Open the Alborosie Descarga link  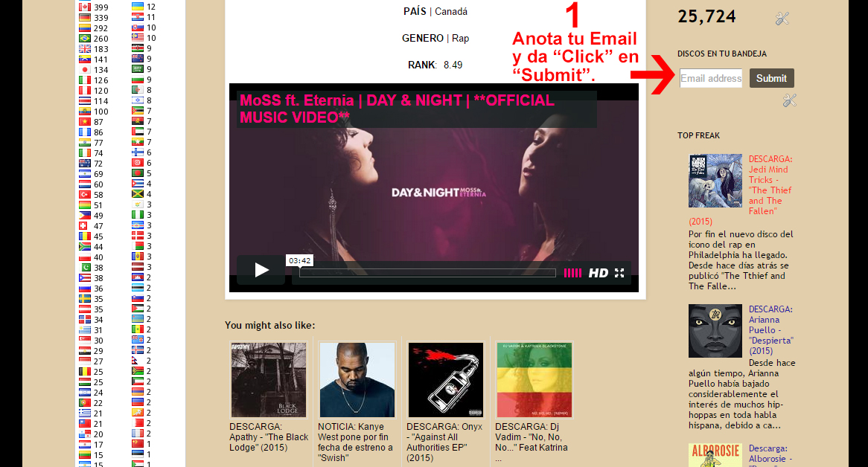pos(768,454)
